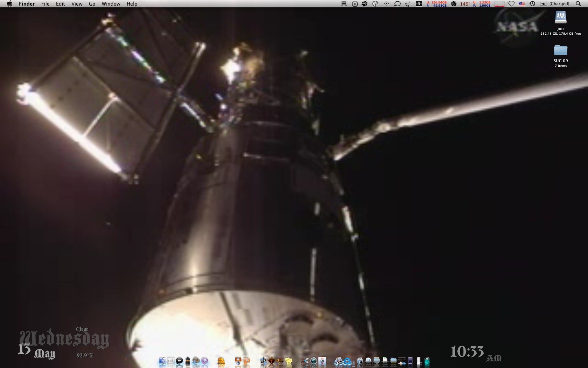Open the Adium duck Dock icon
Screen dimensions: 588x368
coord(188,361)
